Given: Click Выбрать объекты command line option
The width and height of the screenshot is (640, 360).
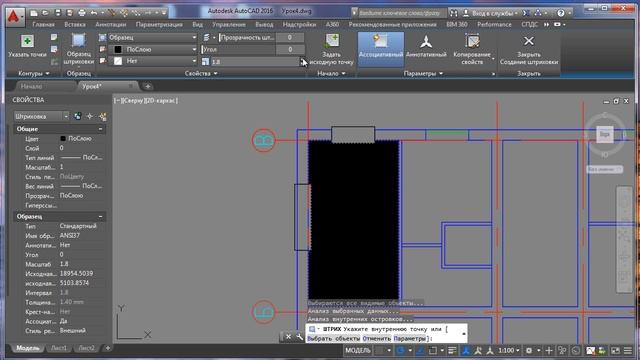Looking at the screenshot, I should point(333,339).
